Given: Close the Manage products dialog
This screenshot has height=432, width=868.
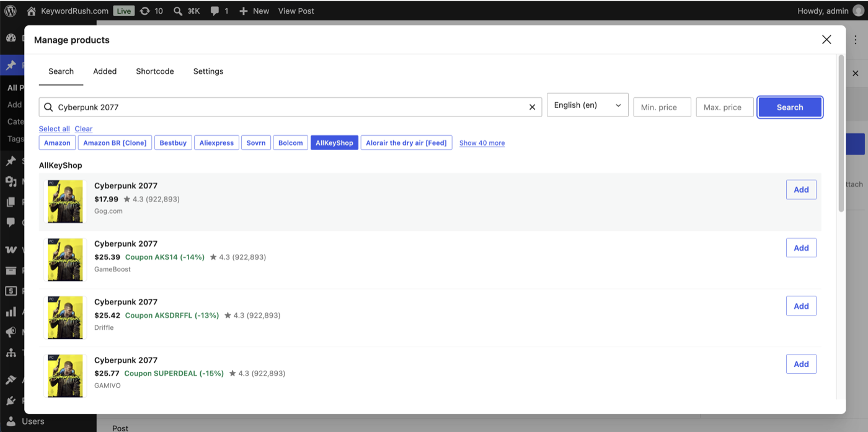Looking at the screenshot, I should pyautogui.click(x=826, y=40).
